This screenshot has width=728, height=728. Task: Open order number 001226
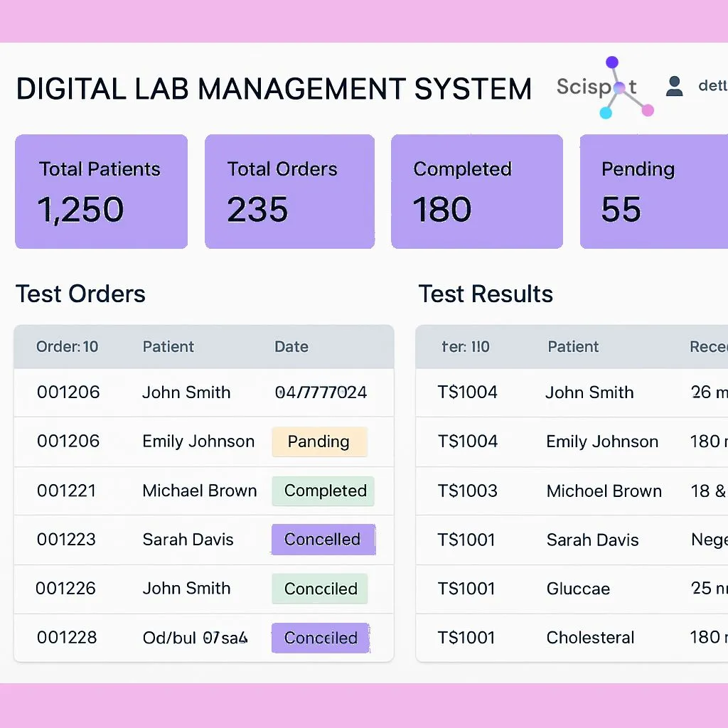(x=65, y=589)
